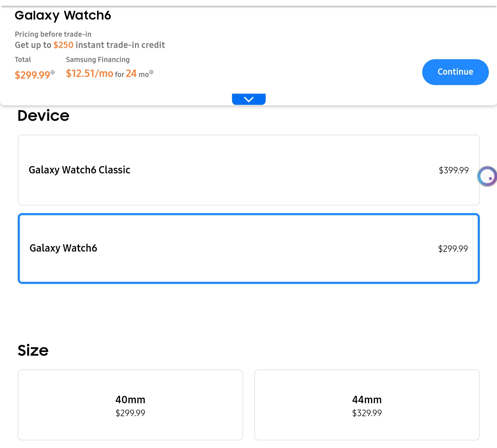Click the $399.99 price on Classic card

click(453, 170)
